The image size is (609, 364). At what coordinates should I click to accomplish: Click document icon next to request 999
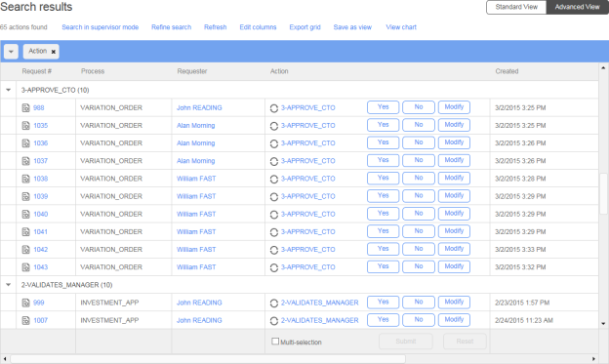pyautogui.click(x=25, y=303)
